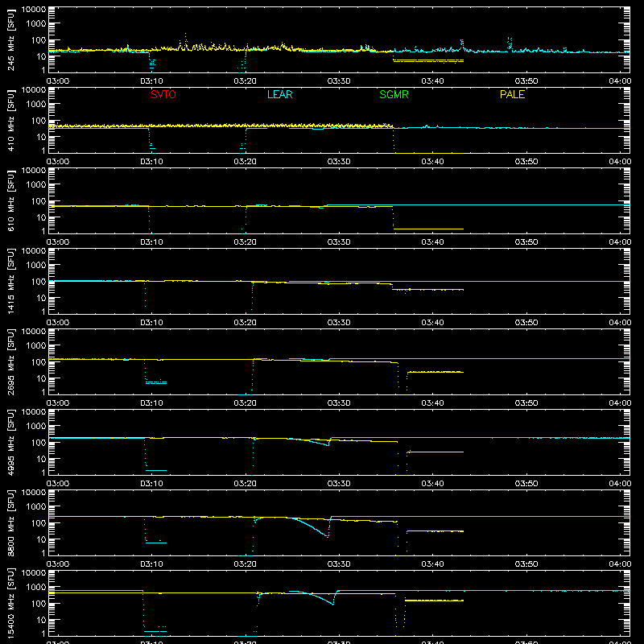The image size is (644, 644).
Task: Click 04:00 tick under the 410 MHz plot
Action: [x=620, y=162]
